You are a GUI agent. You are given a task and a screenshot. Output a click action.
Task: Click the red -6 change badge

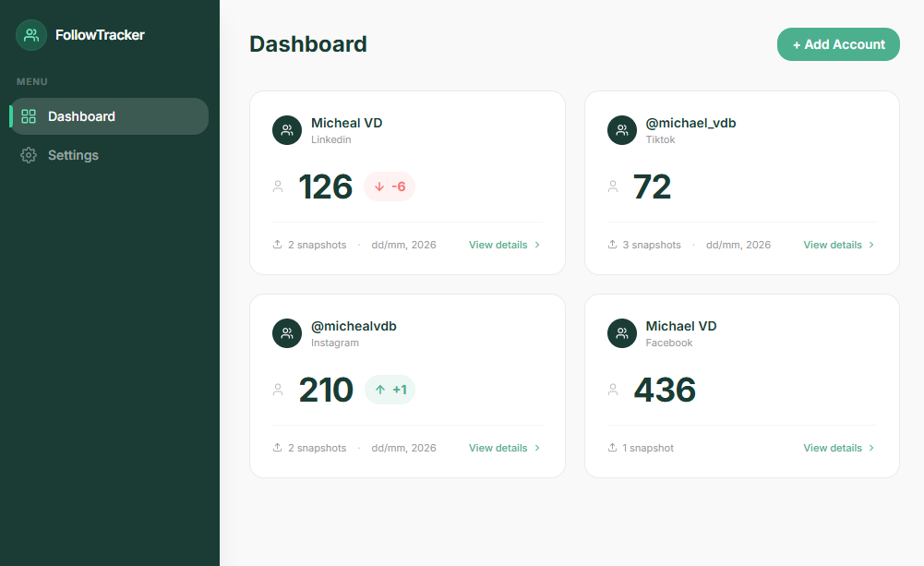click(x=390, y=187)
